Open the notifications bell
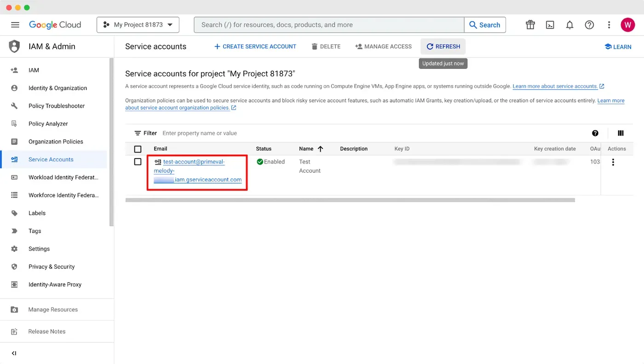 pos(569,25)
